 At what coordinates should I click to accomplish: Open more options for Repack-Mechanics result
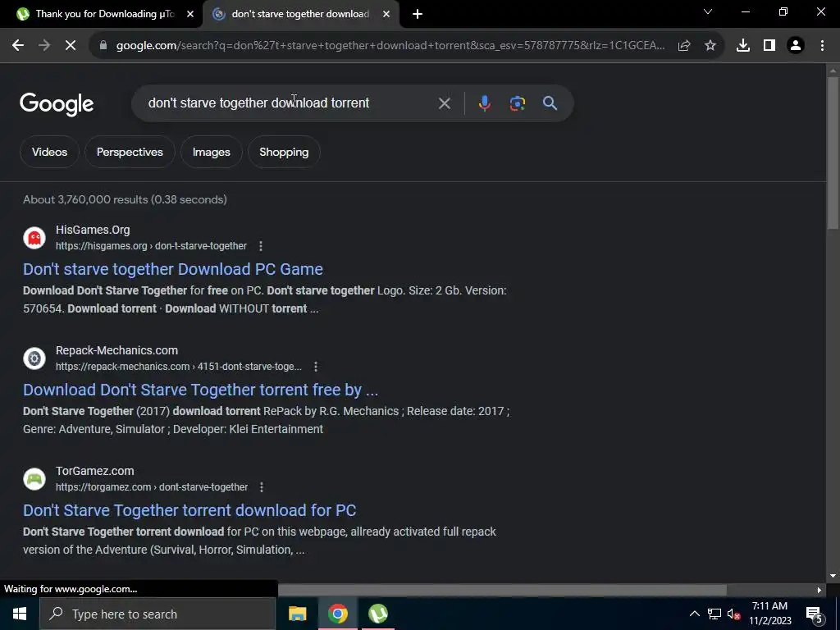coord(316,367)
